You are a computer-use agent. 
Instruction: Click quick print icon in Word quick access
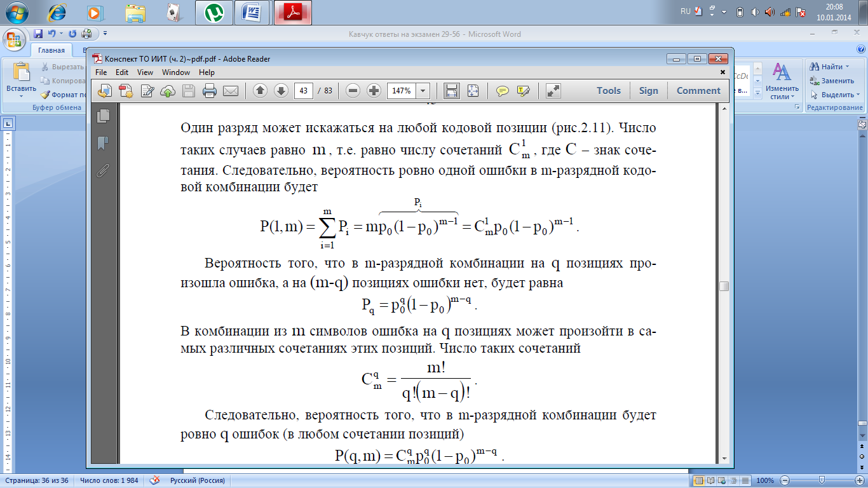point(86,34)
